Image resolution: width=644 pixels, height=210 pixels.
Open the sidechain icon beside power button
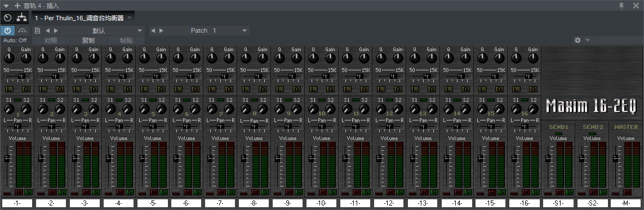[22, 30]
